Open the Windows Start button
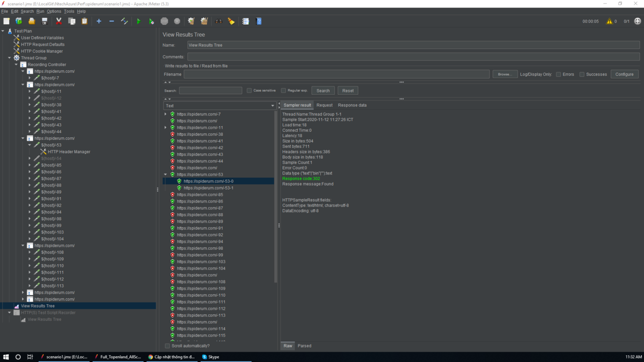The height and width of the screenshot is (362, 644). [x=6, y=356]
